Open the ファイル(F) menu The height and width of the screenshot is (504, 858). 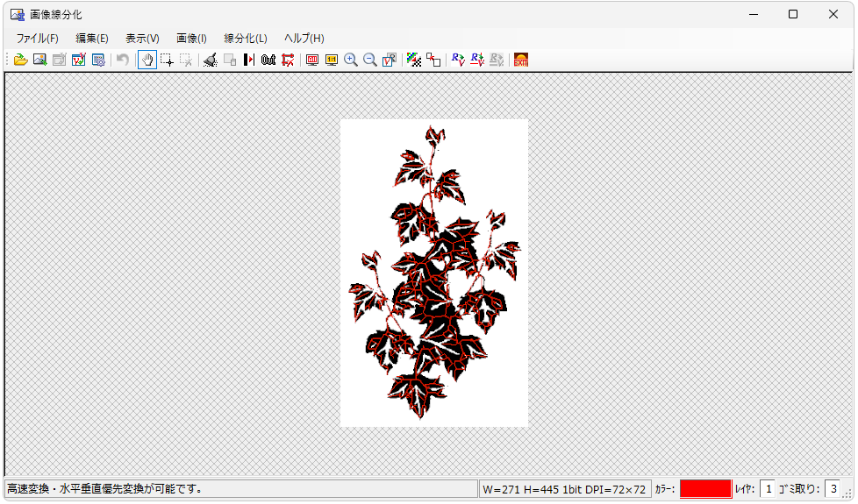click(37, 39)
